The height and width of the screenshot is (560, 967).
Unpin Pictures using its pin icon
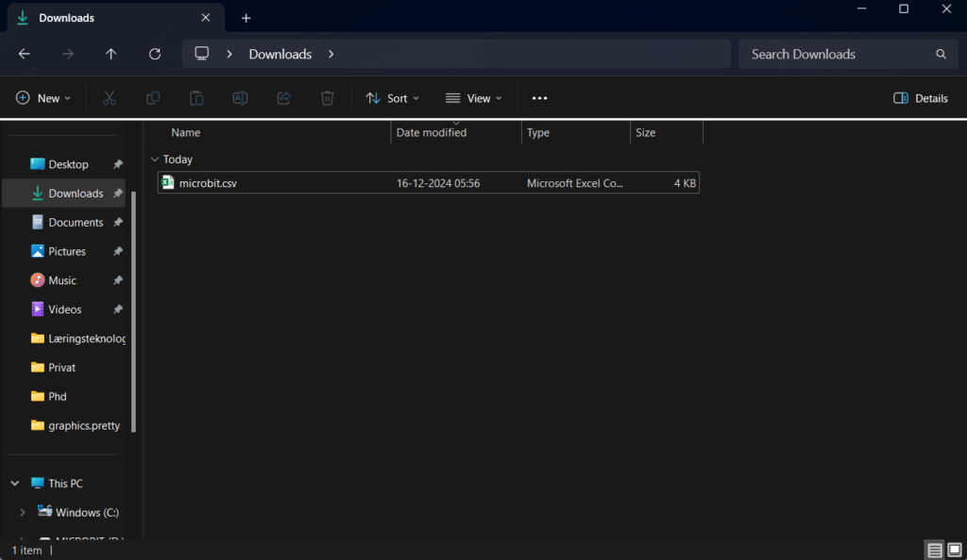pyautogui.click(x=118, y=251)
